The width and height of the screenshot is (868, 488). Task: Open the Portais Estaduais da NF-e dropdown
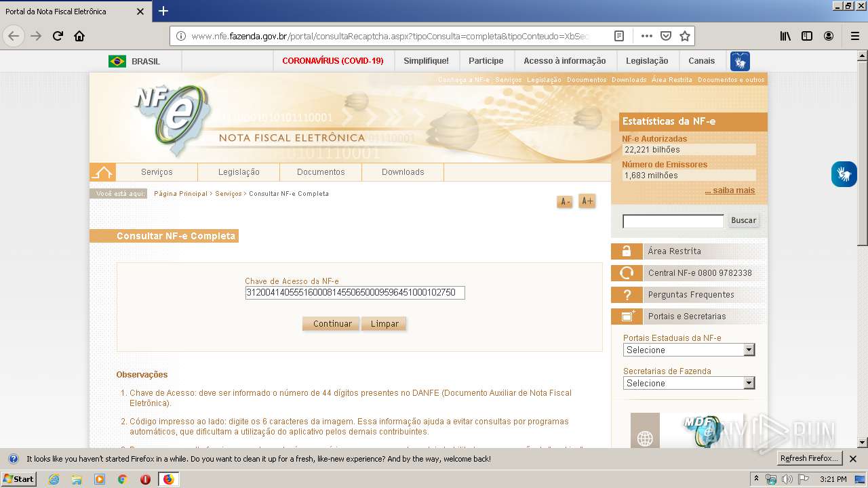(x=689, y=350)
